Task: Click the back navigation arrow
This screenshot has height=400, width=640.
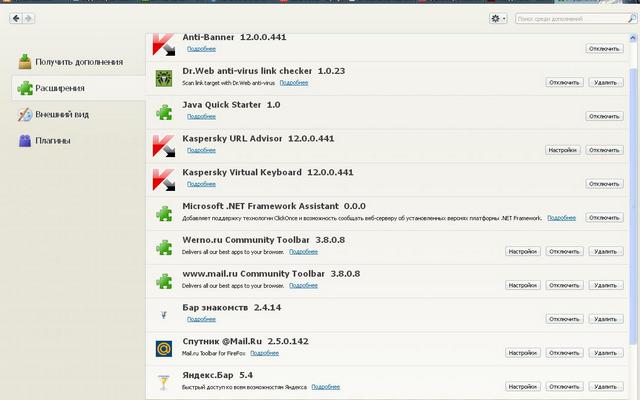Action: coord(17,18)
